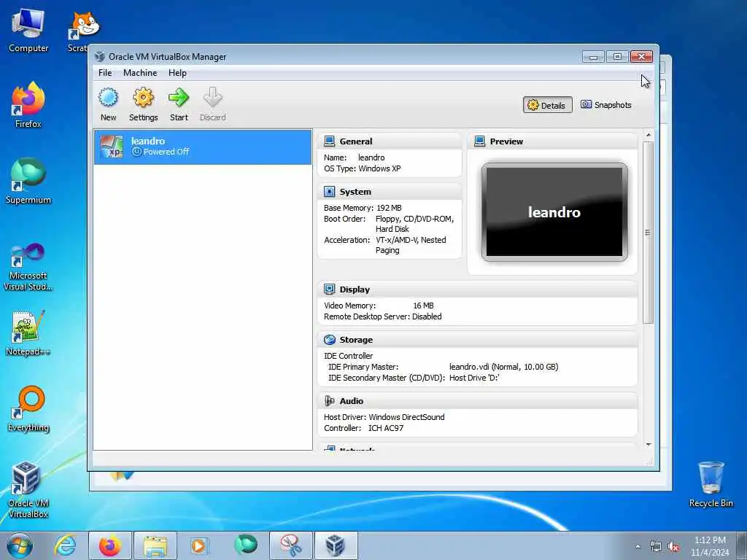Click the System section chip icon
This screenshot has height=560, width=747.
pos(329,192)
